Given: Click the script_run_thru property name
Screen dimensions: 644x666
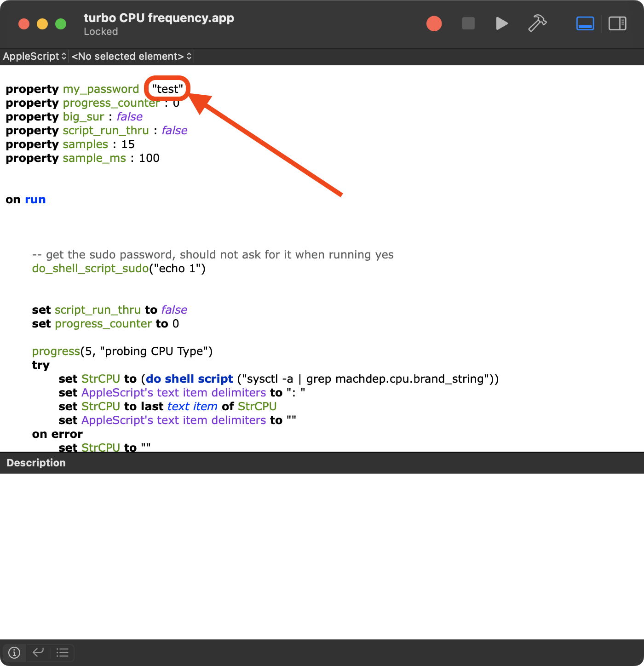Looking at the screenshot, I should 106,131.
